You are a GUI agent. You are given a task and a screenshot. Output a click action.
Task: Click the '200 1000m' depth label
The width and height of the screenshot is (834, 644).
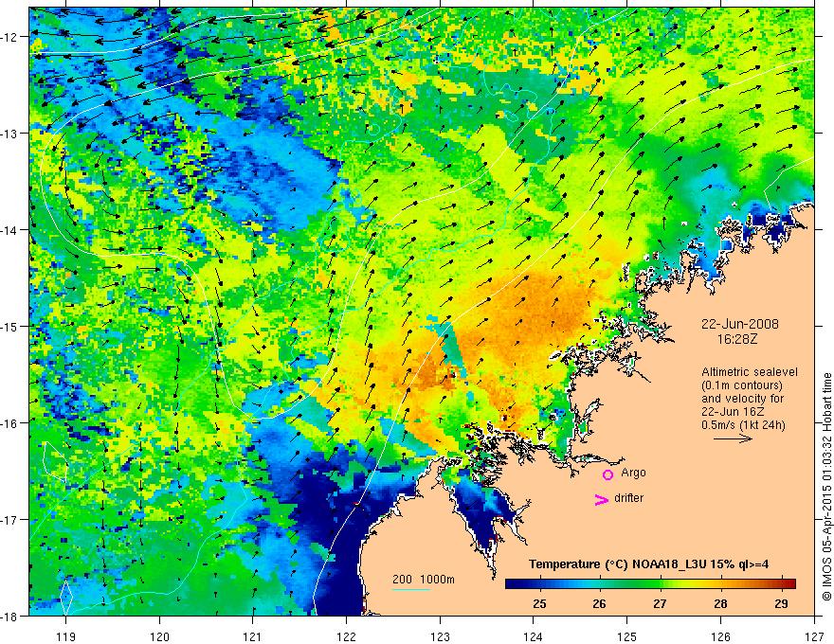[x=424, y=580]
